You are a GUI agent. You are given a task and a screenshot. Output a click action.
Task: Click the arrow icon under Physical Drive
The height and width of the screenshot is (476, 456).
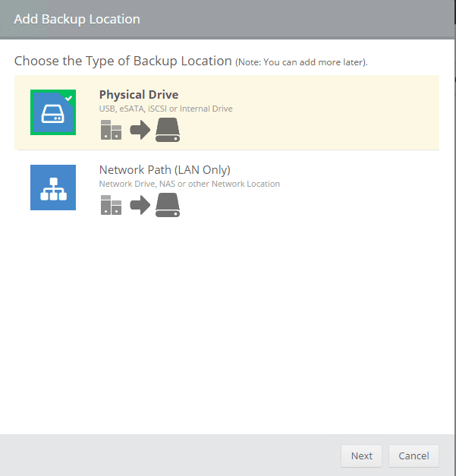(140, 131)
